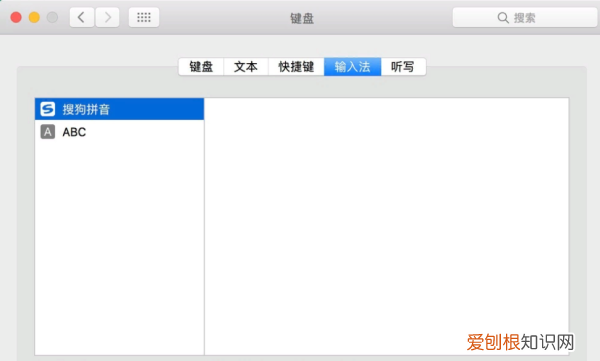Minimize the window with yellow button
Screen dimensions: 600x361
coord(34,17)
